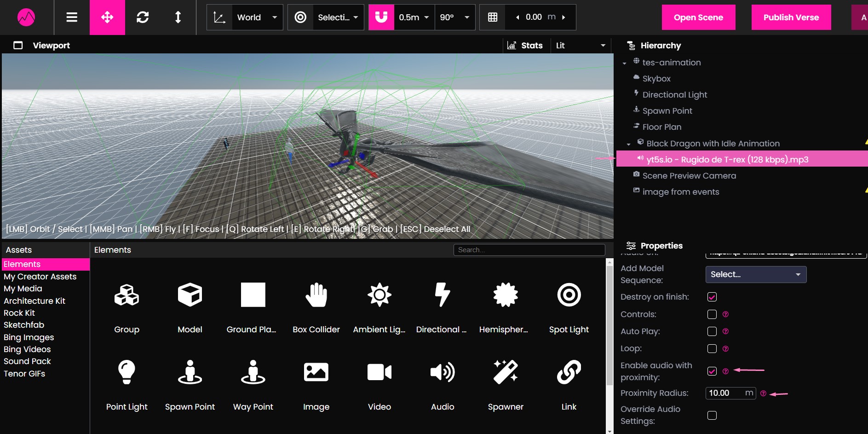Image resolution: width=868 pixels, height=434 pixels.
Task: Uncheck Destroy on finish checkbox
Action: click(712, 297)
